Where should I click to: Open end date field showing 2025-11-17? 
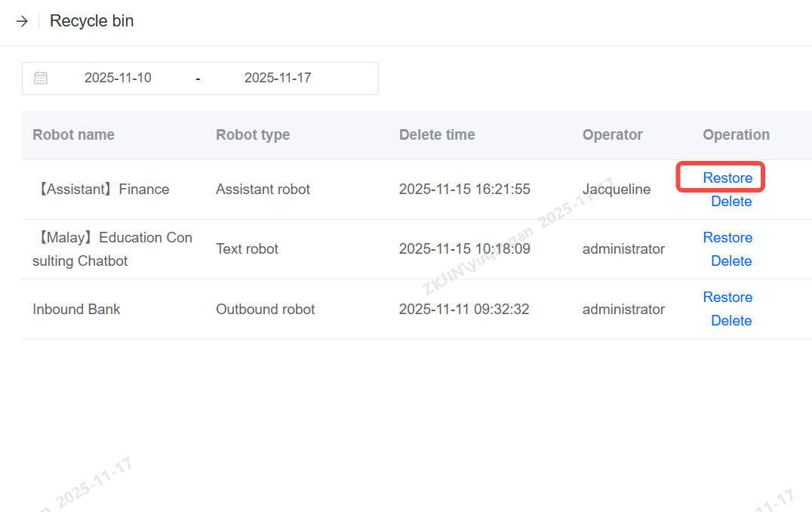pos(278,78)
